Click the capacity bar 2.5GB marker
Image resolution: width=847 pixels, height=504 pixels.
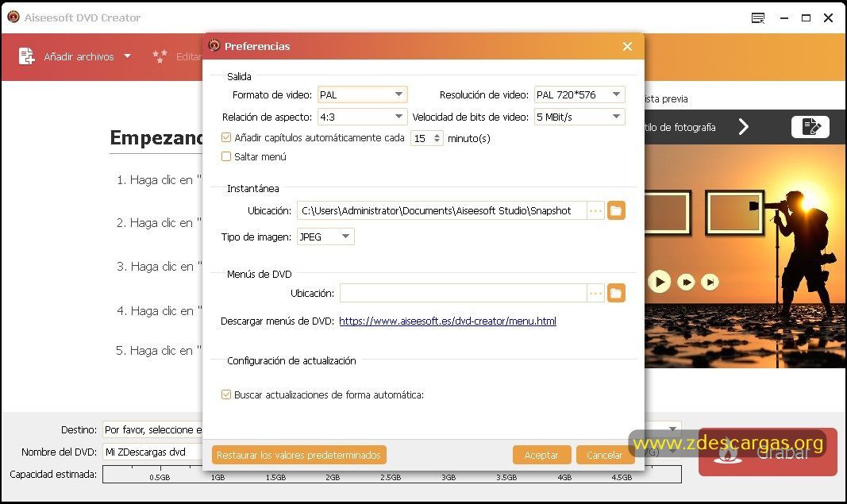(x=391, y=478)
